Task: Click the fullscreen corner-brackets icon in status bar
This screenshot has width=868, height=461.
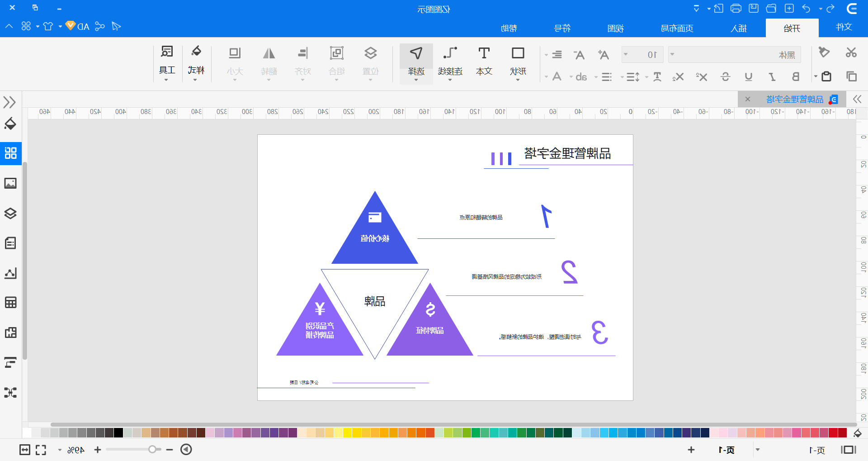Action: pos(41,450)
